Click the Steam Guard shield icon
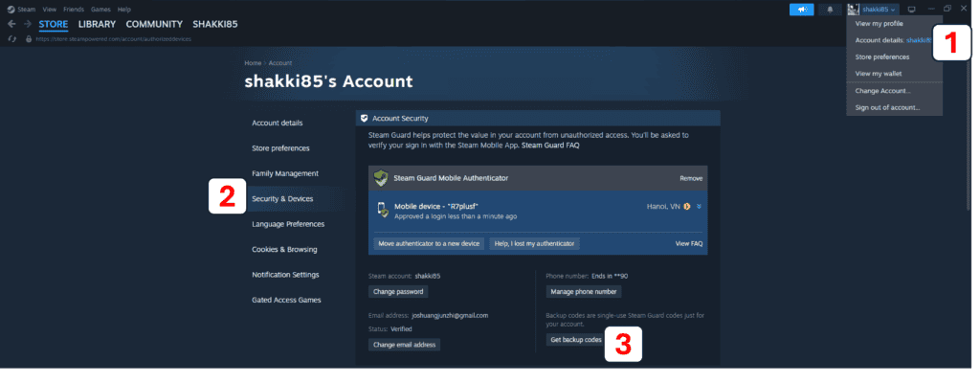 [381, 178]
